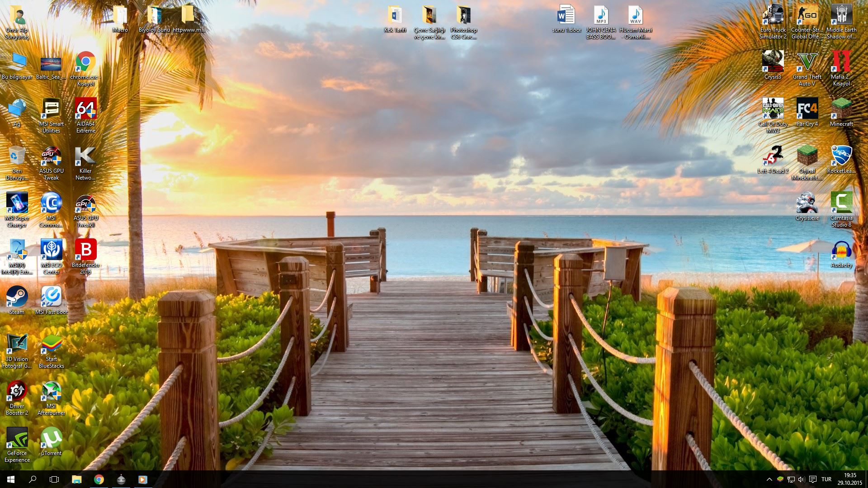The image size is (868, 488).
Task: Switch to the media player on taskbar
Action: 142,479
